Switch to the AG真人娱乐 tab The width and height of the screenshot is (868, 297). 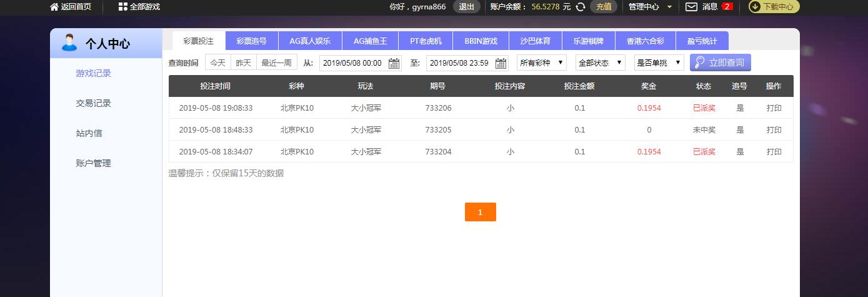point(310,41)
